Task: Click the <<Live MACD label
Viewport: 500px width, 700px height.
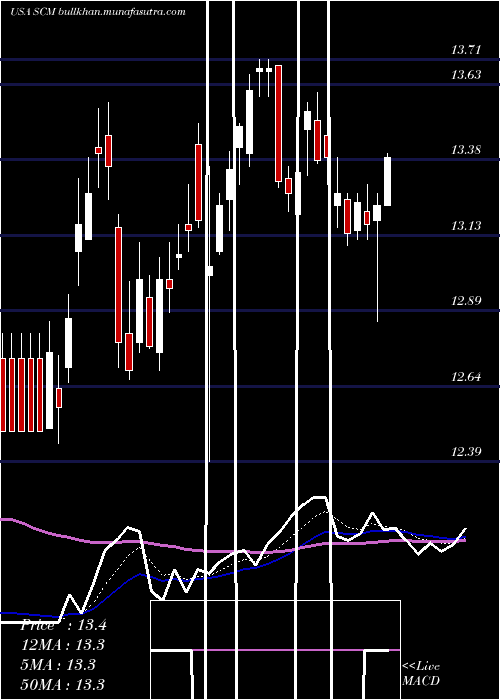Action: coord(421,673)
